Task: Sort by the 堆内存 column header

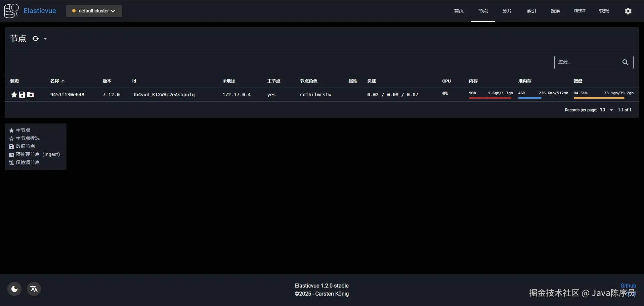Action: (525, 81)
